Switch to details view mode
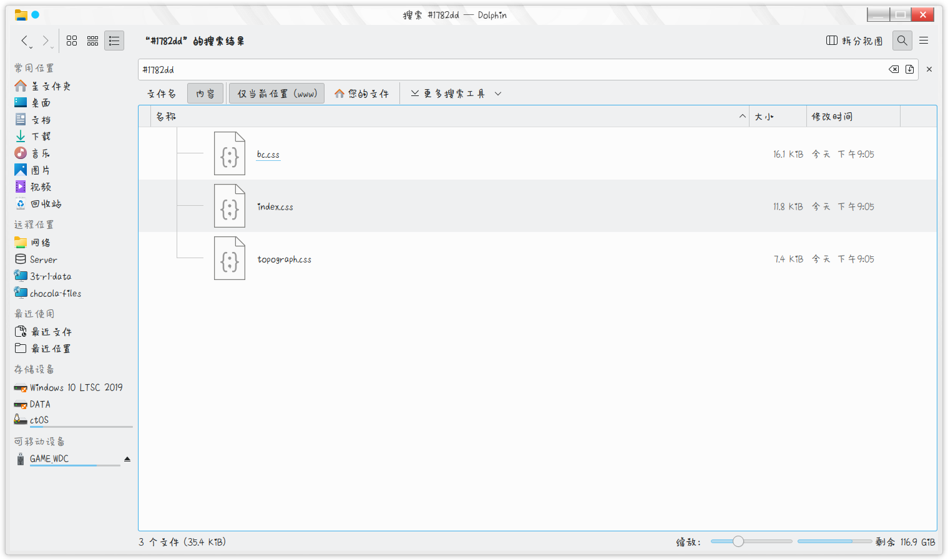 pyautogui.click(x=114, y=41)
